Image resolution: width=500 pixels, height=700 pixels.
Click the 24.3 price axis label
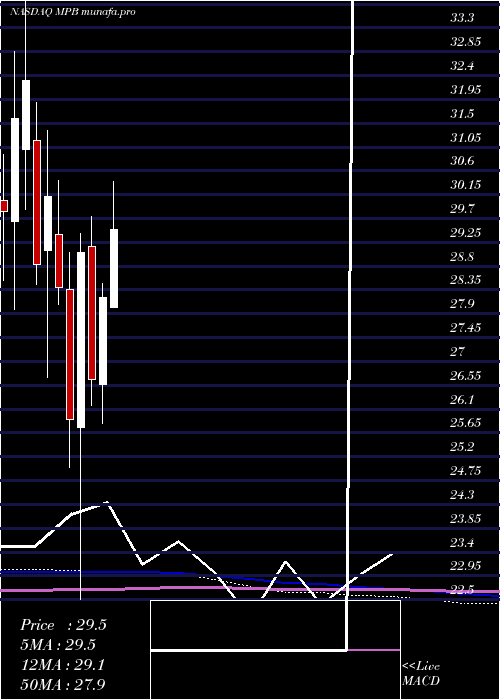462,494
